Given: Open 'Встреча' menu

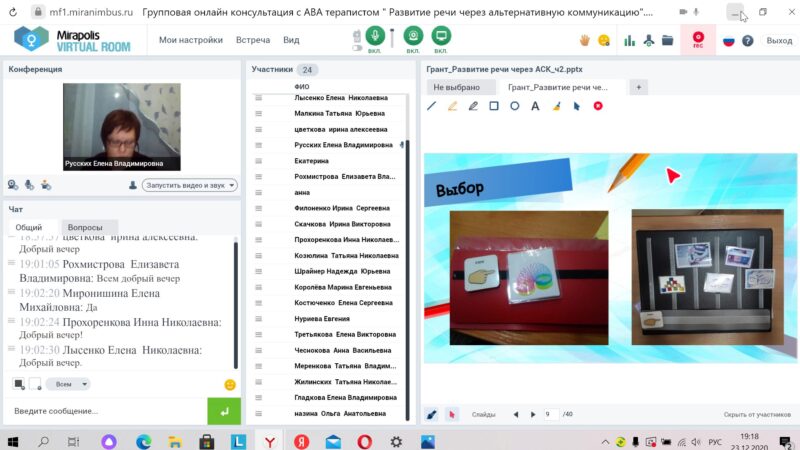Looking at the screenshot, I should [253, 40].
